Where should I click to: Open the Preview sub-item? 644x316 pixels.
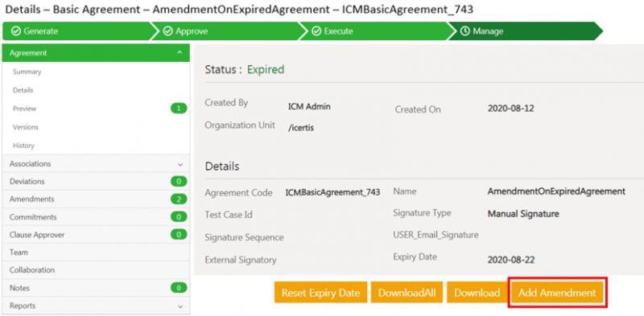coord(25,109)
